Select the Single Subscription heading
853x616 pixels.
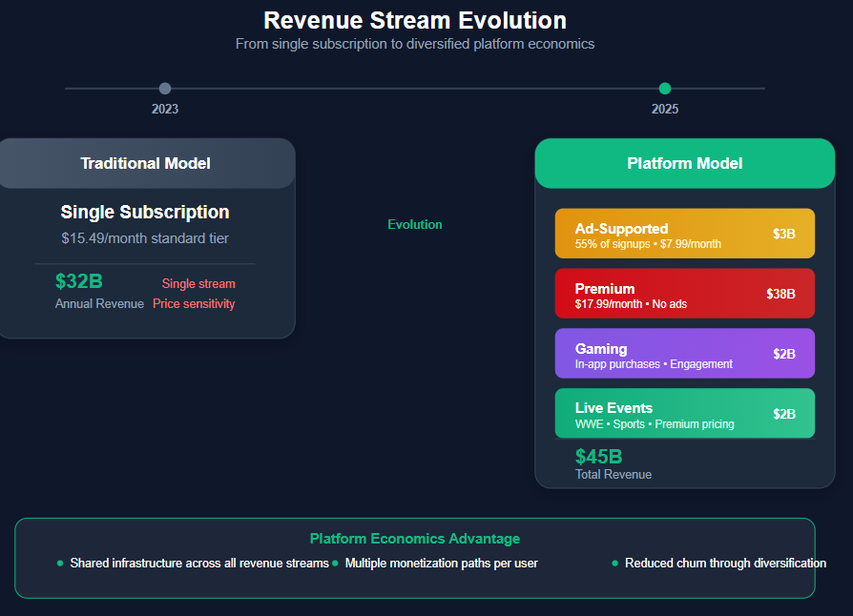click(x=145, y=212)
